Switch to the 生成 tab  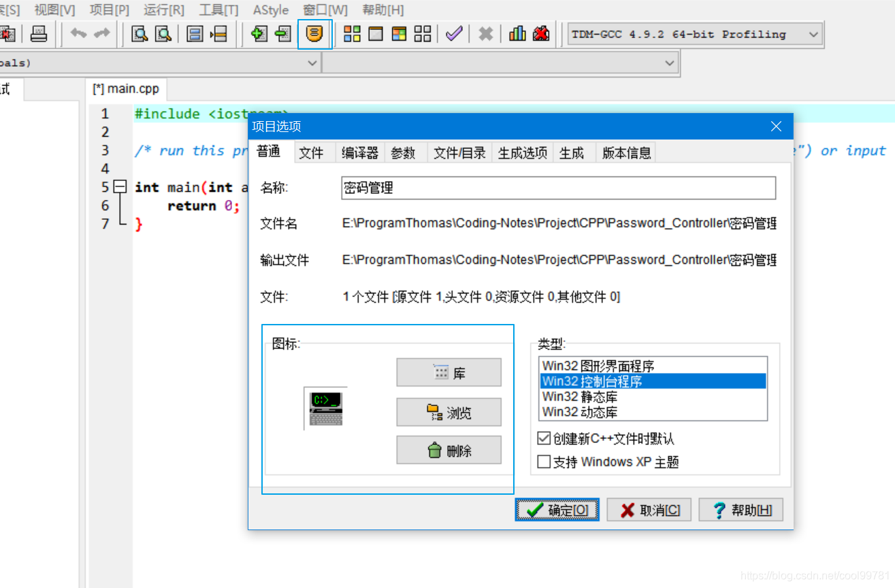pos(572,153)
